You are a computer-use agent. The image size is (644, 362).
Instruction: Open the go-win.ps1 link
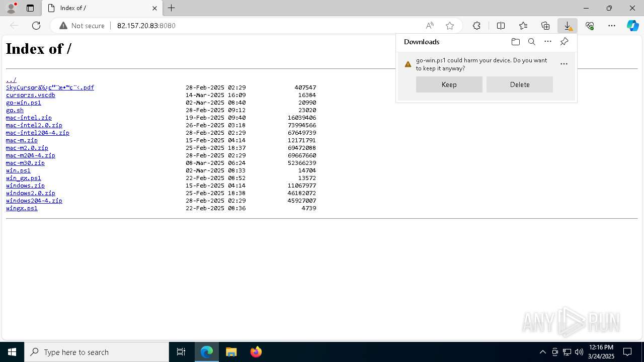coord(24,103)
